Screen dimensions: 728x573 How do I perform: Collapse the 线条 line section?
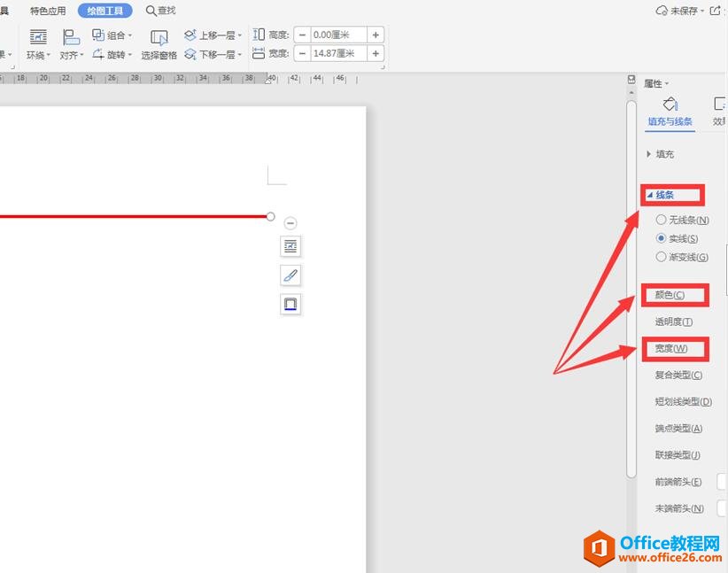point(650,195)
